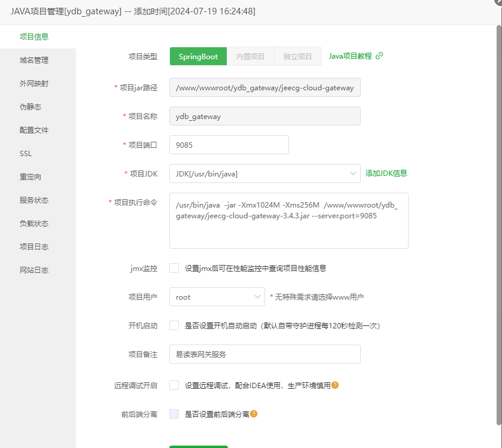Open 负载状态 tab

pos(34,224)
